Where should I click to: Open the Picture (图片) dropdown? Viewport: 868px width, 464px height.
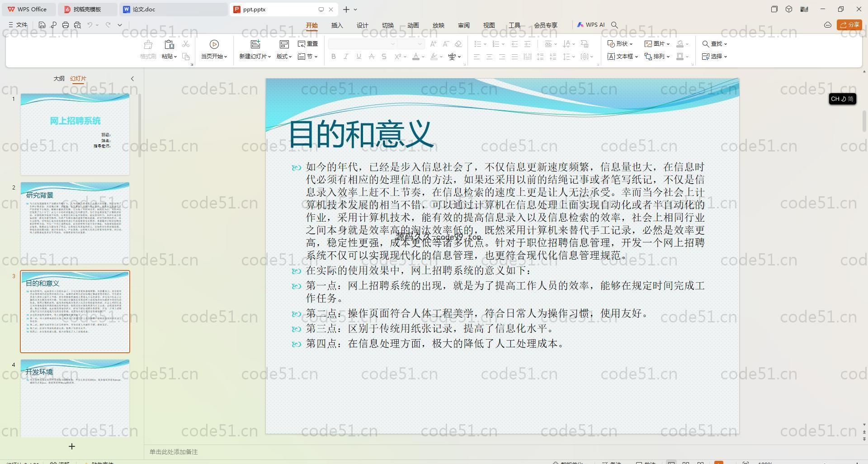pyautogui.click(x=657, y=44)
